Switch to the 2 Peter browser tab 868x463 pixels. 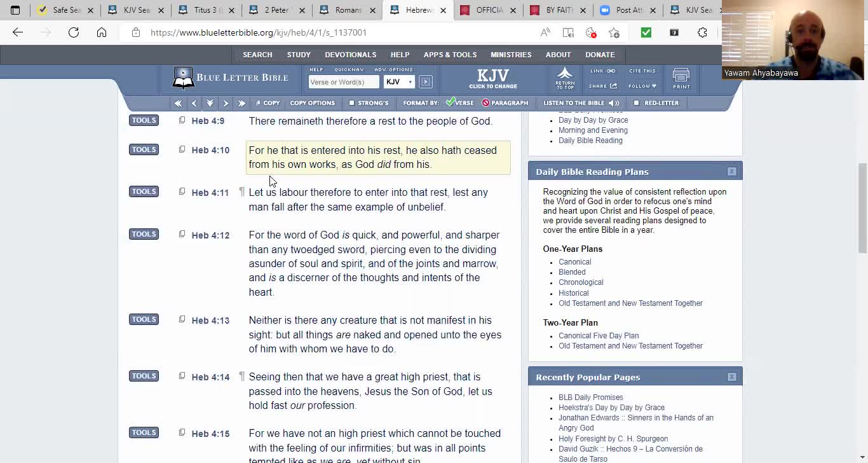pyautogui.click(x=276, y=10)
